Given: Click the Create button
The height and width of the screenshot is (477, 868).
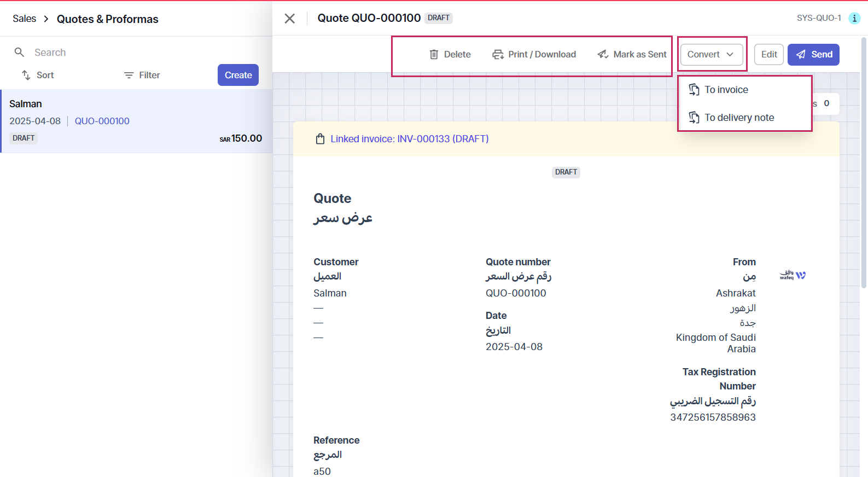Looking at the screenshot, I should pos(238,75).
